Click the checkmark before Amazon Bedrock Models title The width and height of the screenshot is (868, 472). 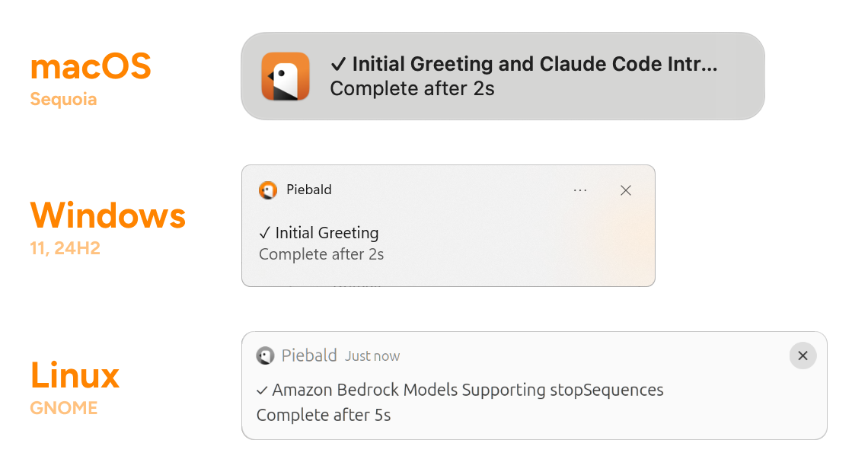(261, 390)
